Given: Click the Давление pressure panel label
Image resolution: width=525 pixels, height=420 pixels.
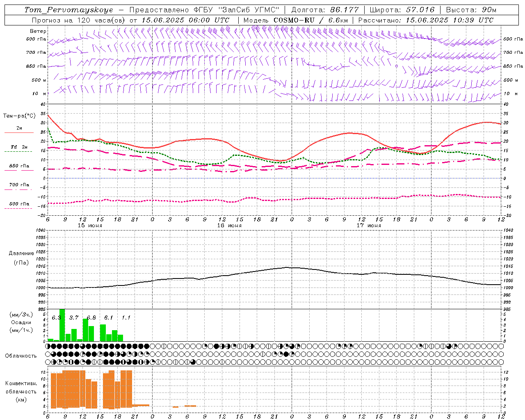Looking at the screenshot, I should tap(21, 253).
